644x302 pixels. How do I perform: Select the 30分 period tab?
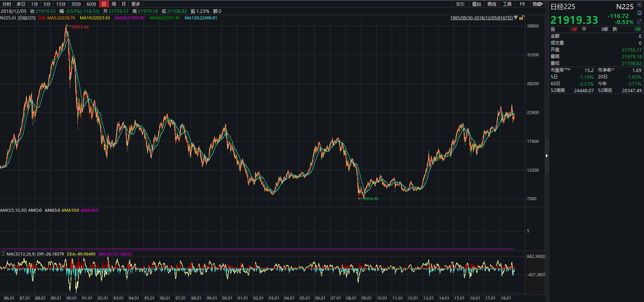point(76,4)
